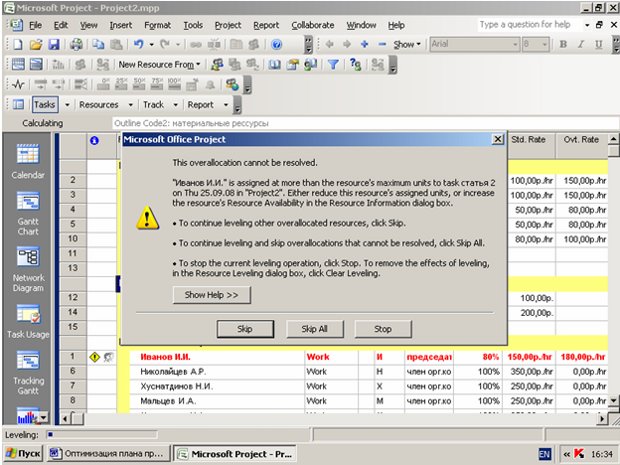Viewport: 620px width, 465px height.
Task: Click the Save toolbar icon
Action: click(55, 44)
